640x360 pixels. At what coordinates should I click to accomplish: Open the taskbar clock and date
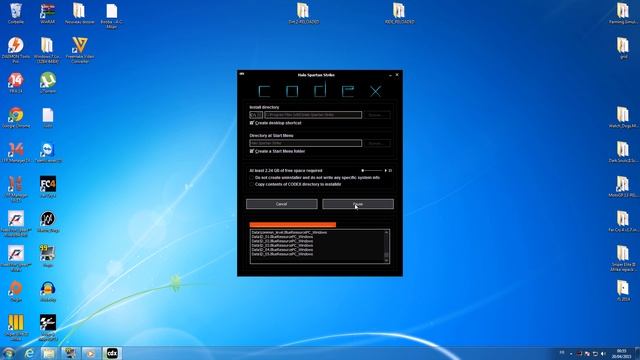point(621,353)
